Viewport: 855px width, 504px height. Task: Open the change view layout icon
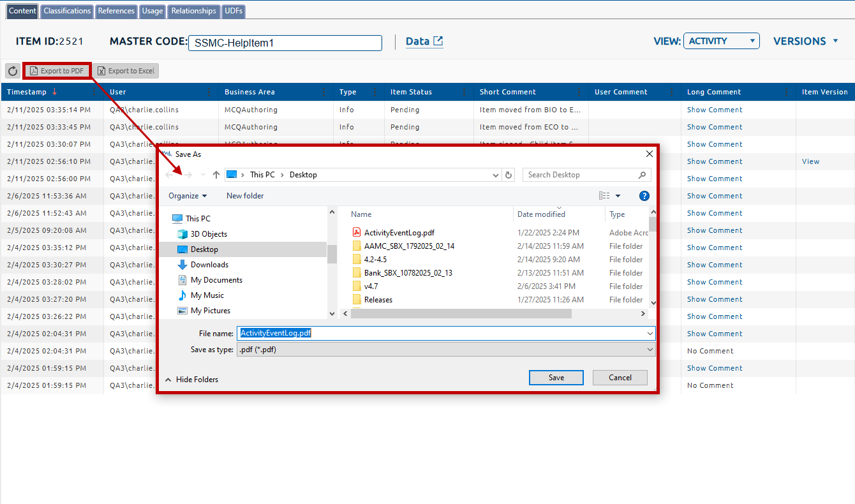[x=604, y=196]
